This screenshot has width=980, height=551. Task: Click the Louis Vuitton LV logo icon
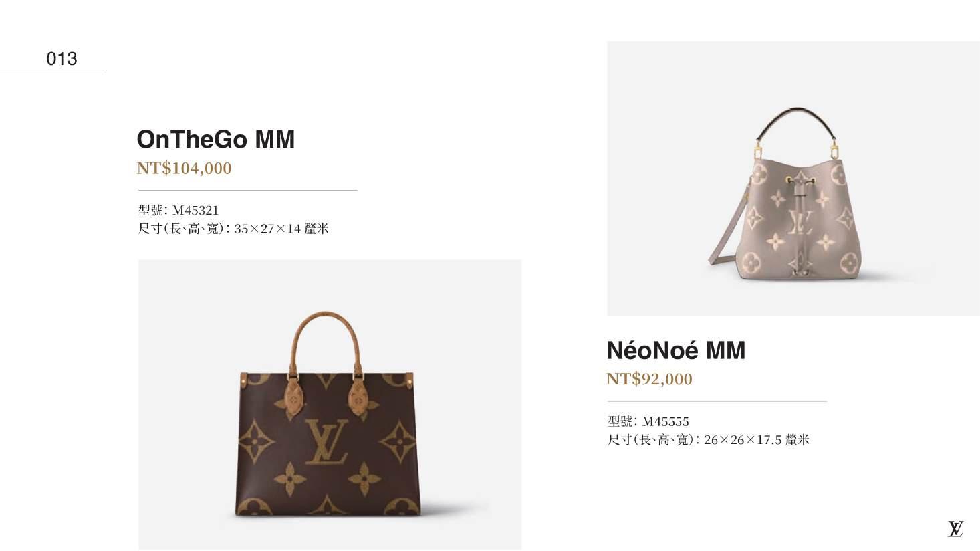point(955,528)
